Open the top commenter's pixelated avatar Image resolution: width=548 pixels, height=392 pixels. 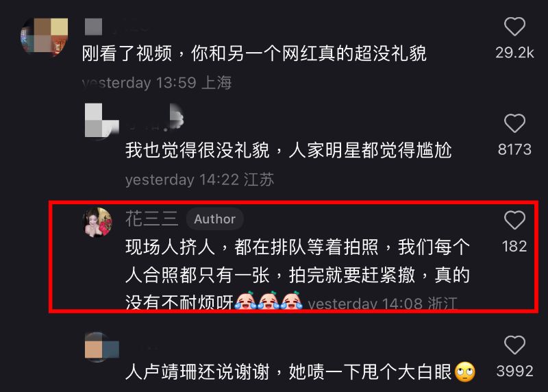(x=45, y=36)
